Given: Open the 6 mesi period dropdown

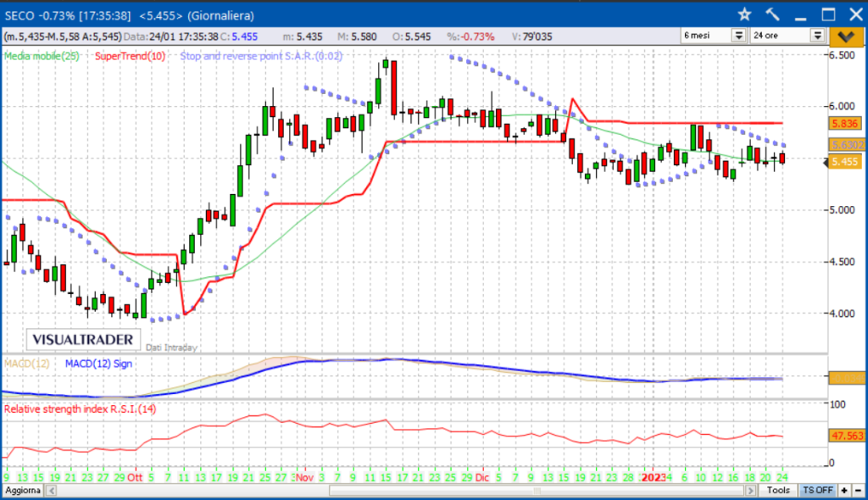Looking at the screenshot, I should click(739, 36).
